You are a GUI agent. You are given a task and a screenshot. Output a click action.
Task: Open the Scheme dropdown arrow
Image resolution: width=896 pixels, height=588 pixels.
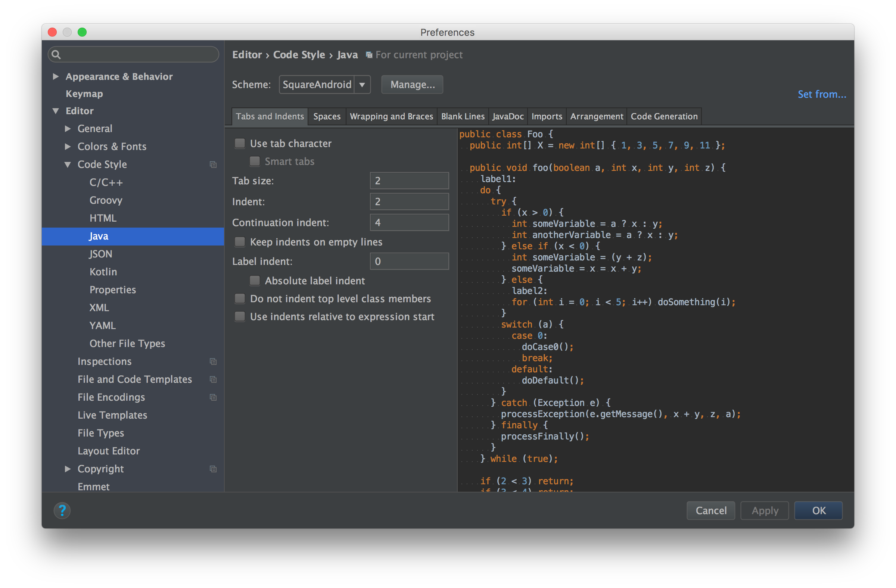coord(362,85)
